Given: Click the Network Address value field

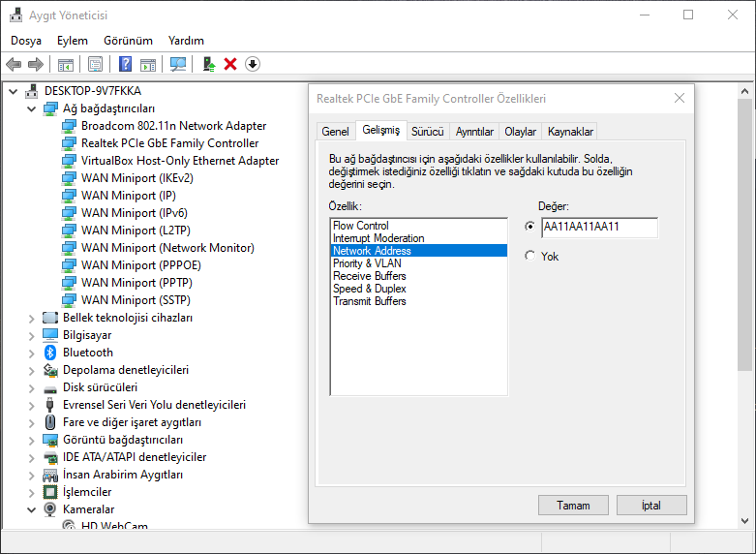Looking at the screenshot, I should [x=600, y=228].
